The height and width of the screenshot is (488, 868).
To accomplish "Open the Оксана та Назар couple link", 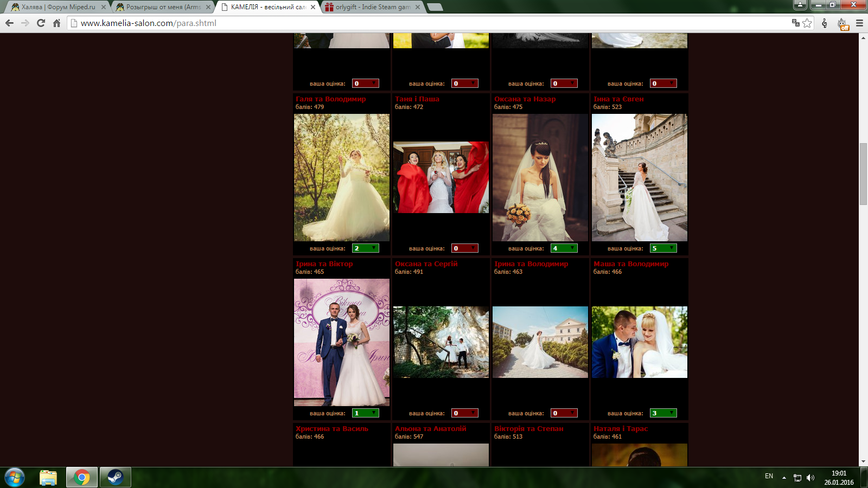I will click(525, 99).
